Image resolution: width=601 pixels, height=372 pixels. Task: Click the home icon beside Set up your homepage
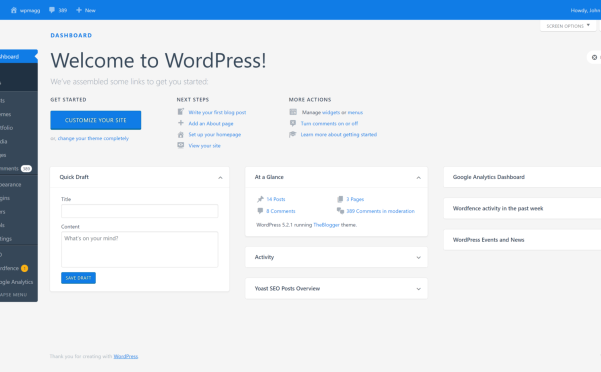click(181, 134)
